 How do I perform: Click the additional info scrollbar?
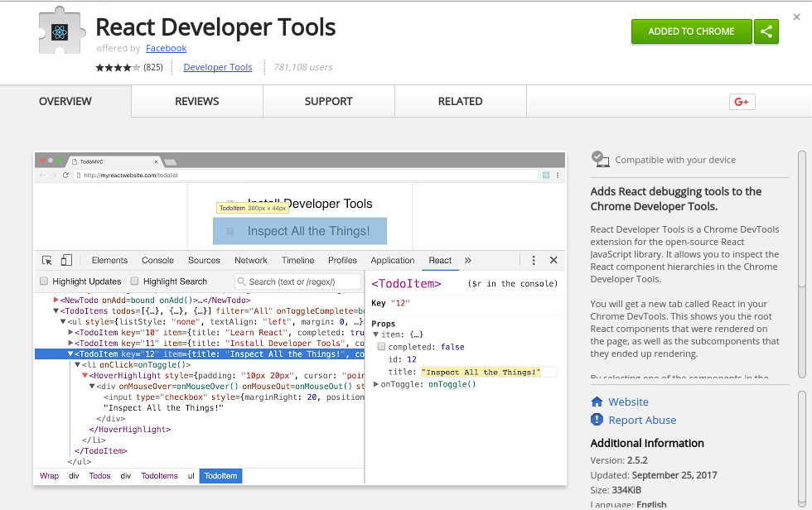[802, 449]
